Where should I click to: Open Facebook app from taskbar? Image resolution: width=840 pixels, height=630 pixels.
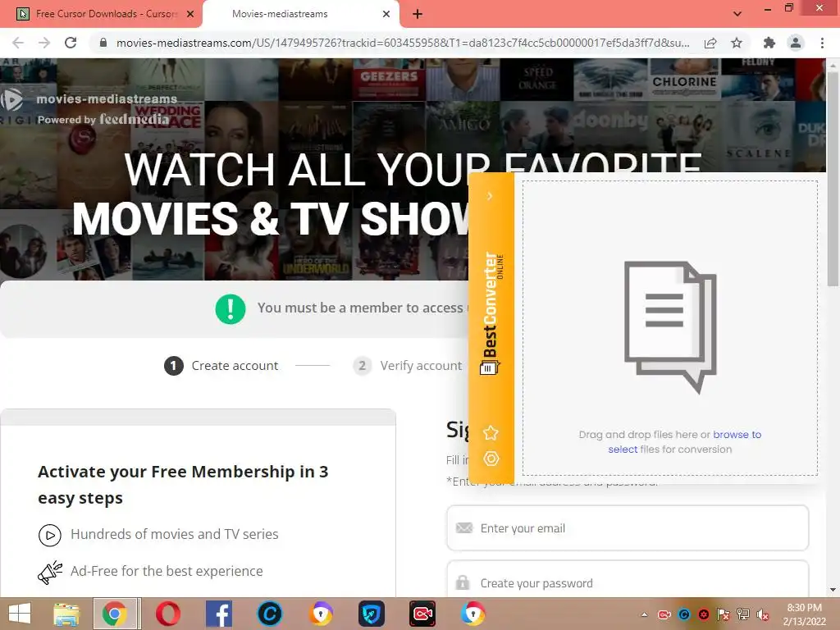[218, 614]
